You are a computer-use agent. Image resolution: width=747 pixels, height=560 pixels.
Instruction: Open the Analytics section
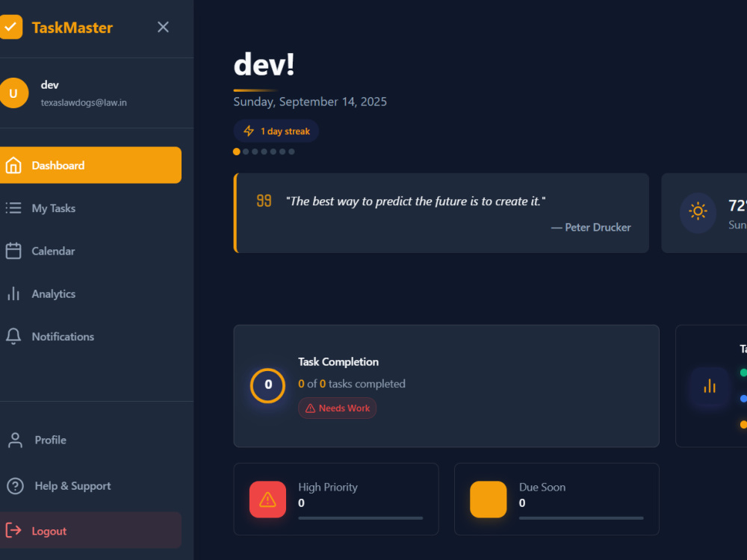[90, 293]
